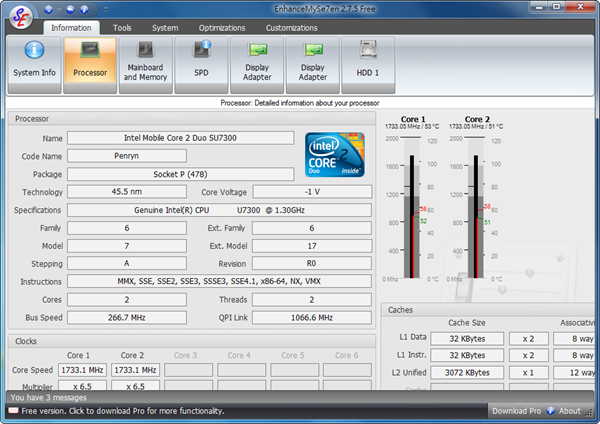600x424 pixels.
Task: Open the 'You have 3 messages' notification
Action: 49,397
